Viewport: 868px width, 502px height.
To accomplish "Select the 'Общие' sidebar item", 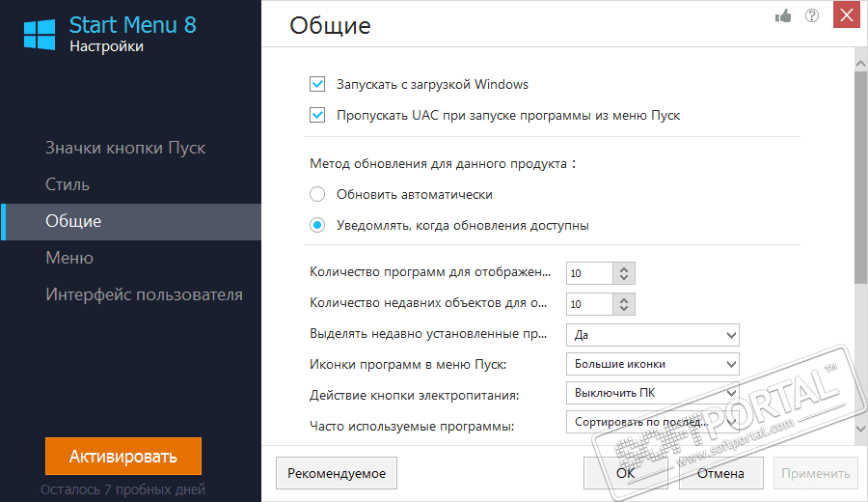I will [x=130, y=222].
